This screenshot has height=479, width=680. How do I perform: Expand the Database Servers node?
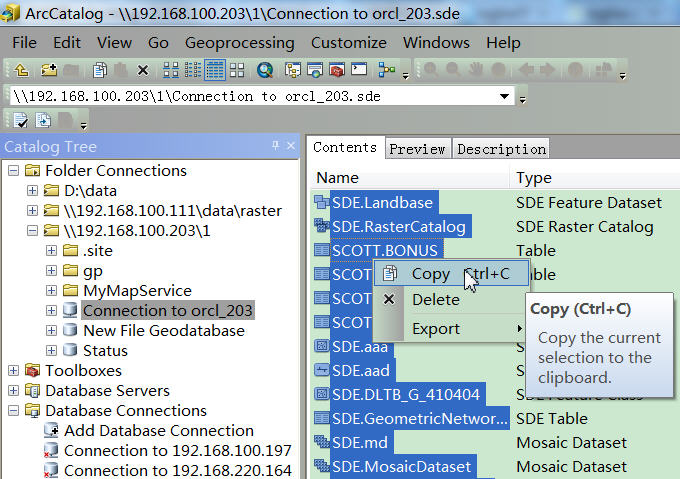13,391
